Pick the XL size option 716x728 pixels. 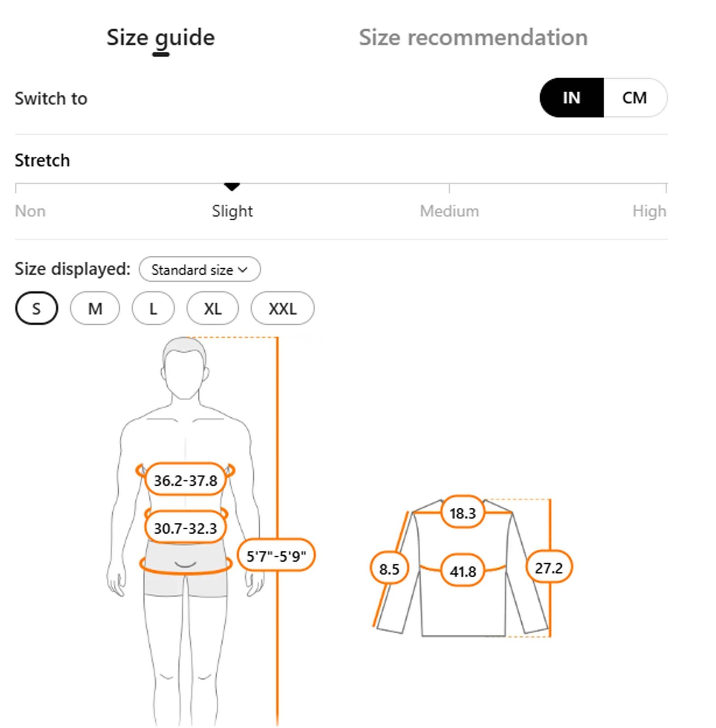coord(213,308)
